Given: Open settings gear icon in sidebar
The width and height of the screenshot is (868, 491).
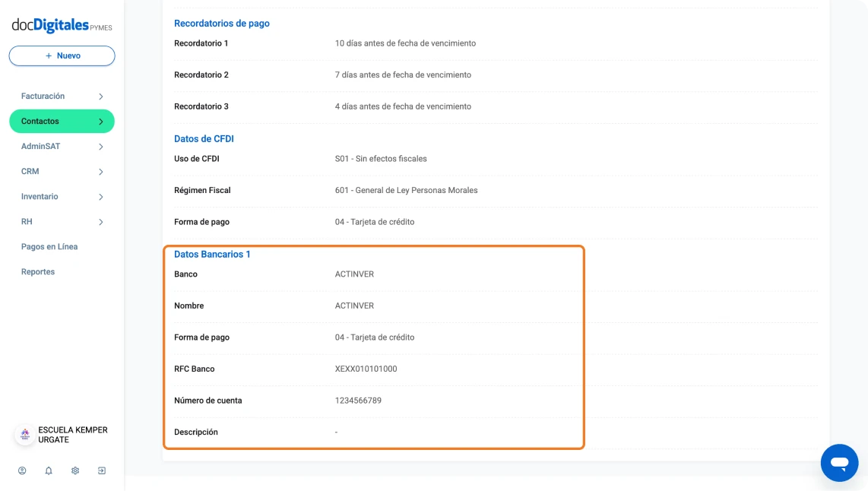Looking at the screenshot, I should coord(75,470).
